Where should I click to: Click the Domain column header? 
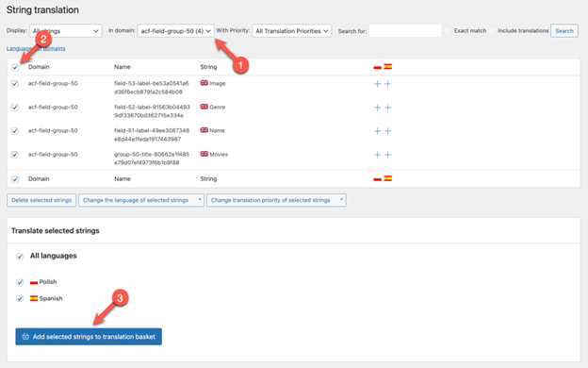pyautogui.click(x=39, y=67)
